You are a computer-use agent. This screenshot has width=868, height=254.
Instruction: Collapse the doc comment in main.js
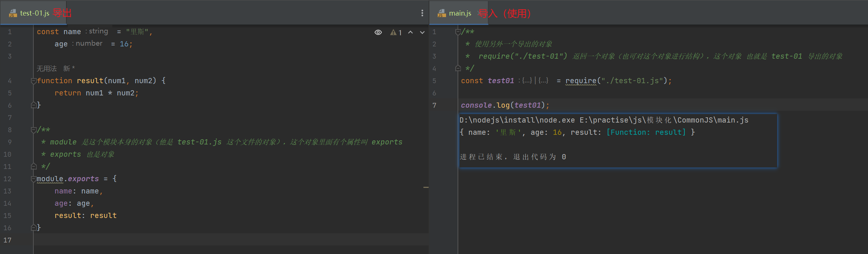458,32
